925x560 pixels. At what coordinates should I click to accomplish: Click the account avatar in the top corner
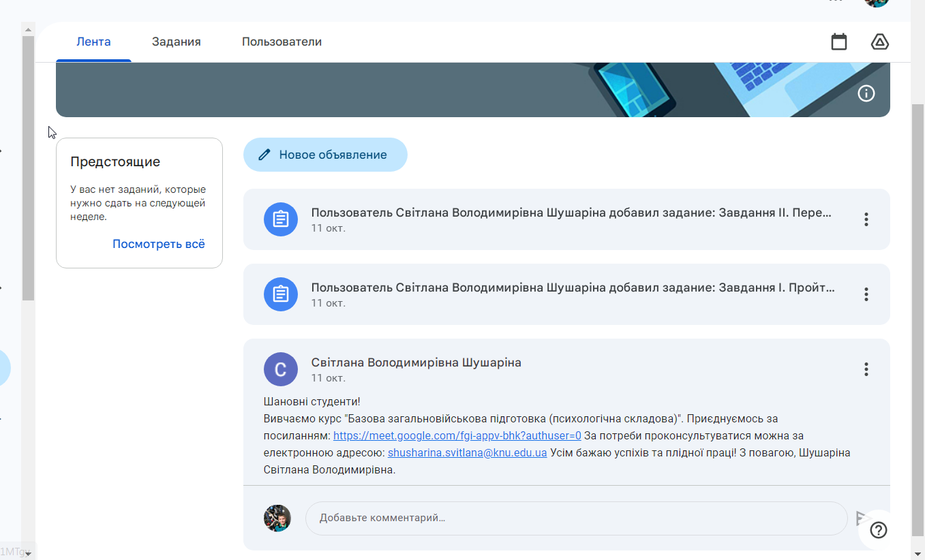click(x=877, y=2)
